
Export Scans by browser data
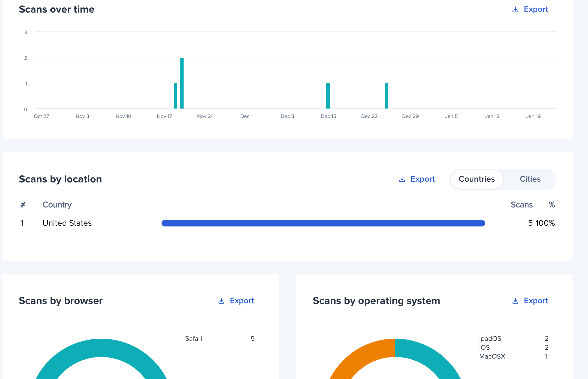tap(242, 301)
